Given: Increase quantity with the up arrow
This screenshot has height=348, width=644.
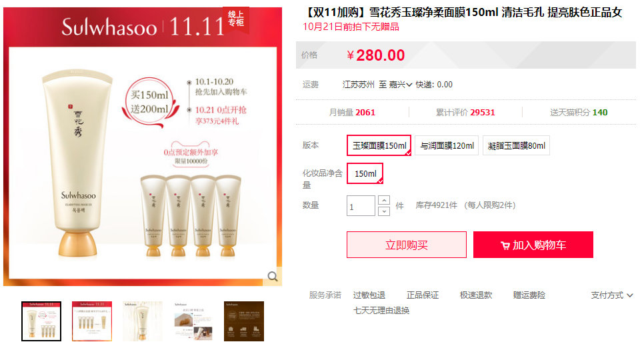Looking at the screenshot, I should (x=383, y=200).
